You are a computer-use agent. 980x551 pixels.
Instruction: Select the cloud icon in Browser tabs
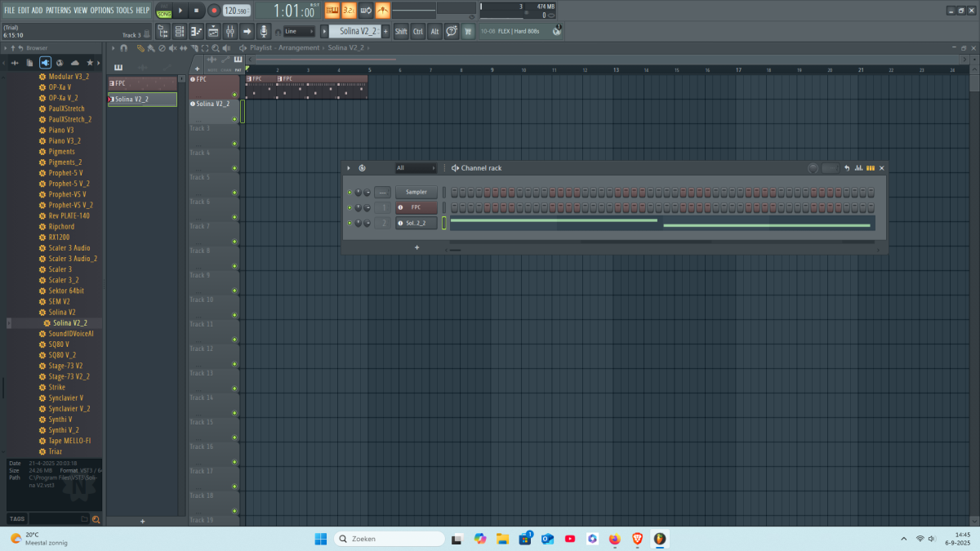pyautogui.click(x=75, y=63)
